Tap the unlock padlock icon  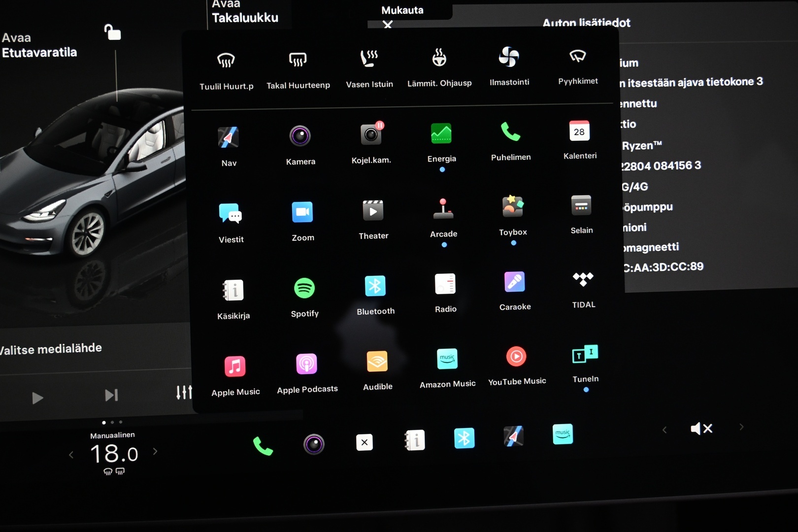pyautogui.click(x=113, y=32)
